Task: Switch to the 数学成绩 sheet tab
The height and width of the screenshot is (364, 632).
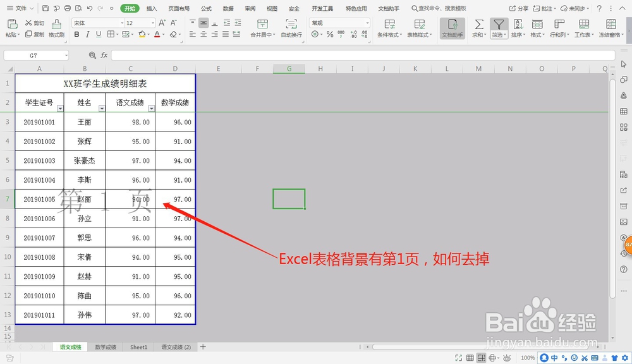Action: click(106, 347)
